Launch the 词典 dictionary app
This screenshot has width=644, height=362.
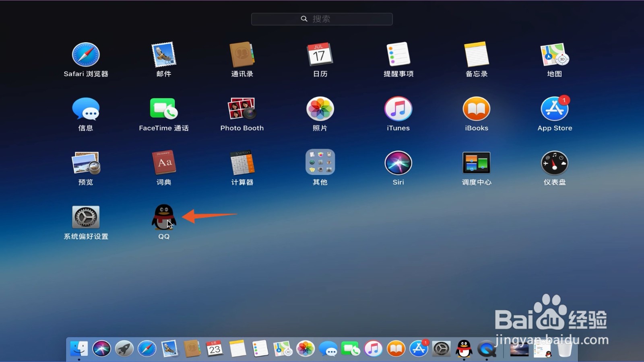(x=164, y=163)
